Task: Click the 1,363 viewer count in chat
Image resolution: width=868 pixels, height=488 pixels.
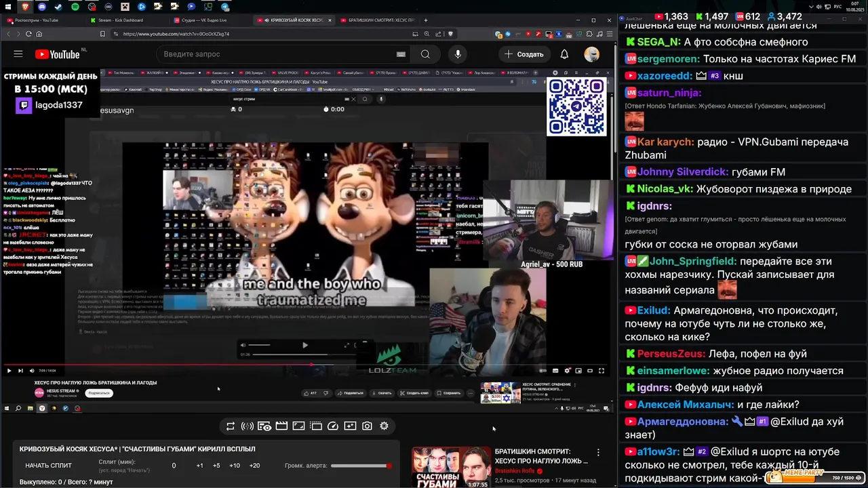Action: [670, 16]
